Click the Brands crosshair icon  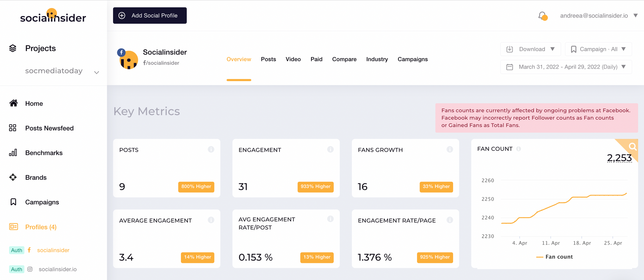[13, 177]
